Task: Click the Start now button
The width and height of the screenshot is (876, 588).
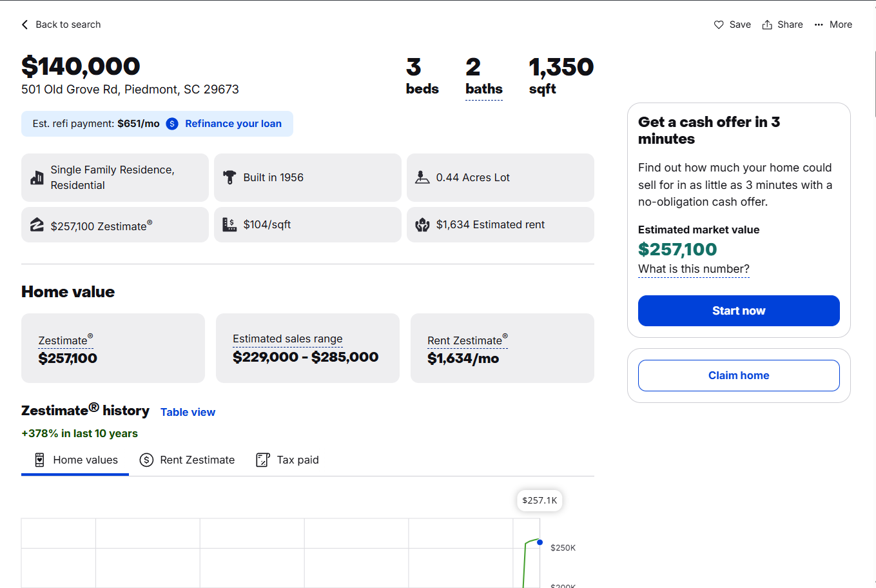Action: coord(739,311)
